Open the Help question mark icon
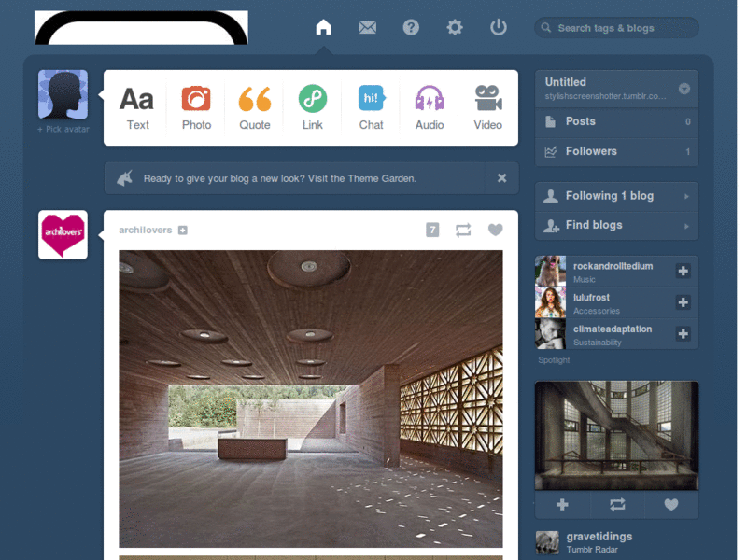This screenshot has height=560, width=747. (x=411, y=28)
